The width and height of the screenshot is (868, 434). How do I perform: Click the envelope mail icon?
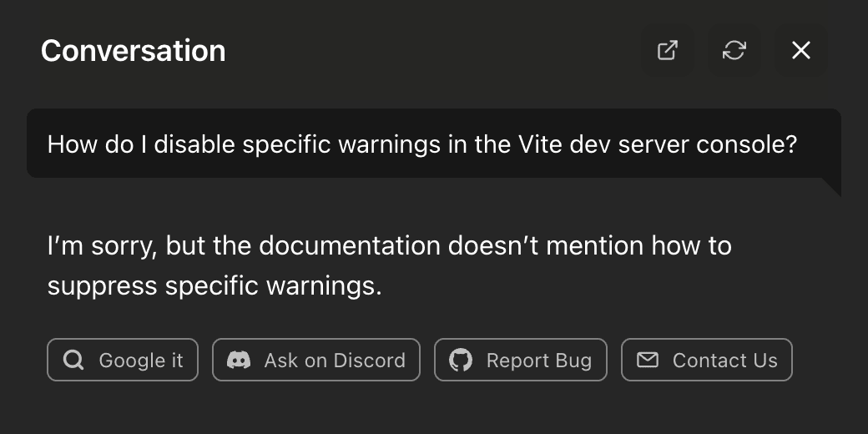pos(648,360)
